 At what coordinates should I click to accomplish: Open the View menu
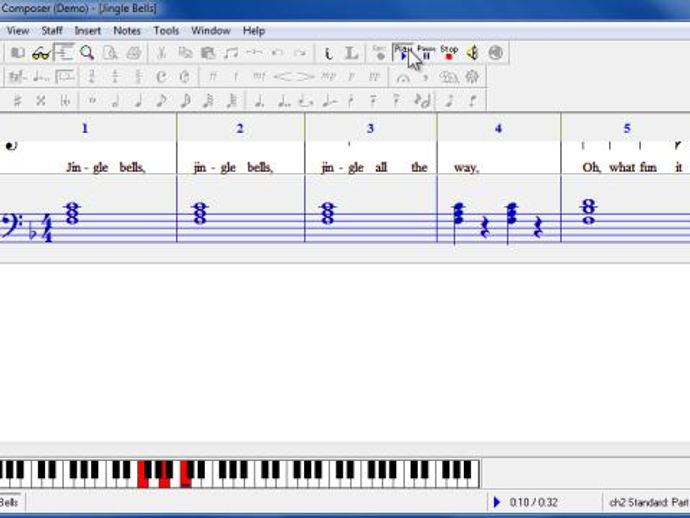18,31
